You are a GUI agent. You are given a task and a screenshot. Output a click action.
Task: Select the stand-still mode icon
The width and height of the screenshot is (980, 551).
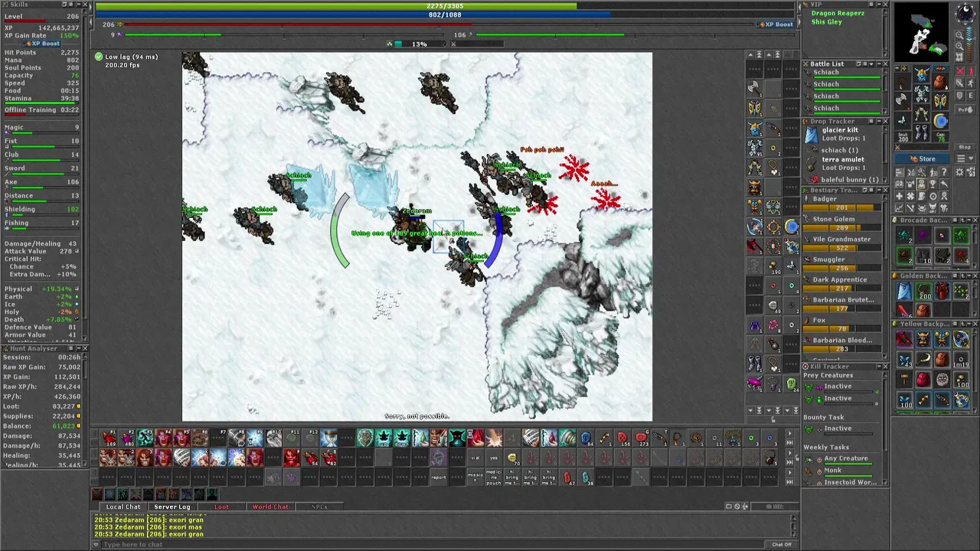(971, 70)
